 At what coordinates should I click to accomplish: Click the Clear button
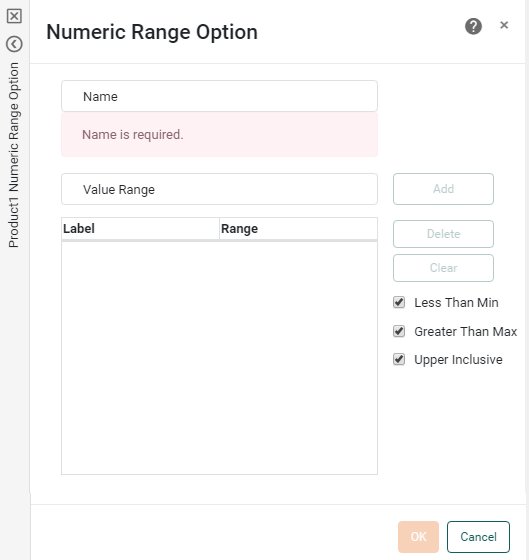pyautogui.click(x=443, y=268)
